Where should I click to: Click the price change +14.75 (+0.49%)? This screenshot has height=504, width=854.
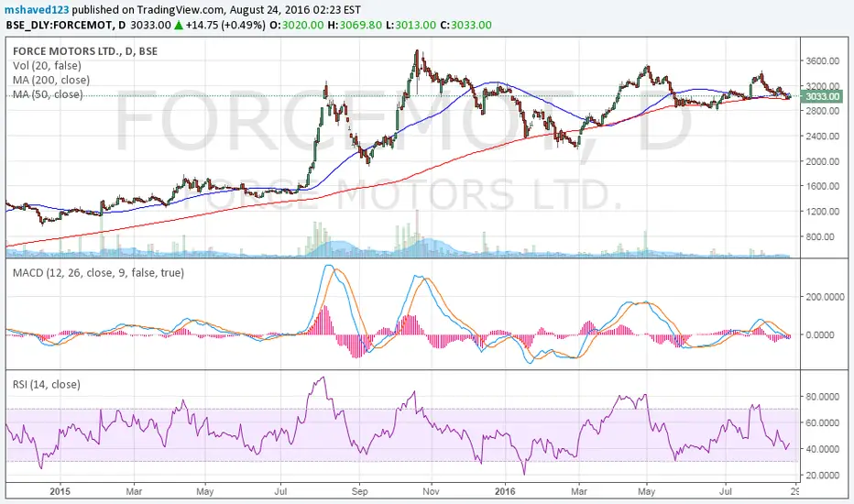225,25
